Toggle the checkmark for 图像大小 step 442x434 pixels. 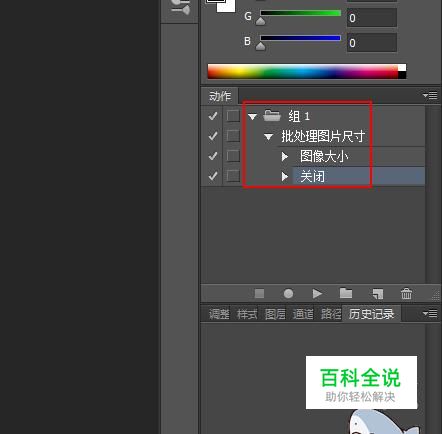tap(213, 156)
